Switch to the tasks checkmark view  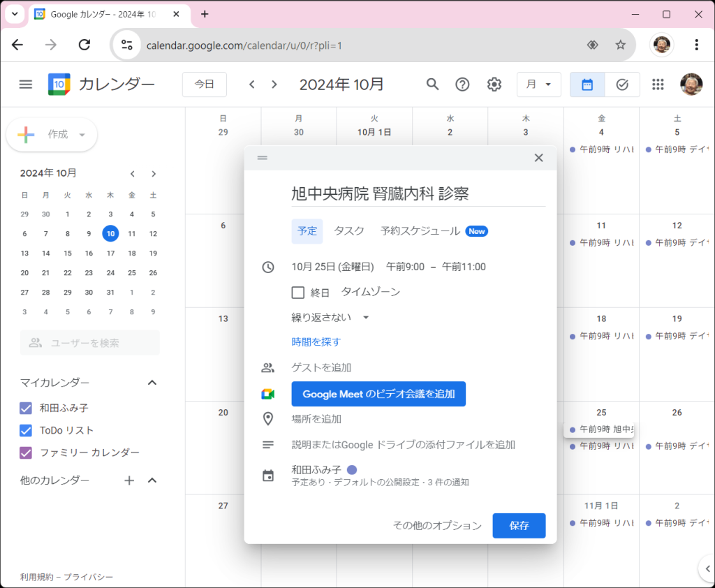[622, 84]
